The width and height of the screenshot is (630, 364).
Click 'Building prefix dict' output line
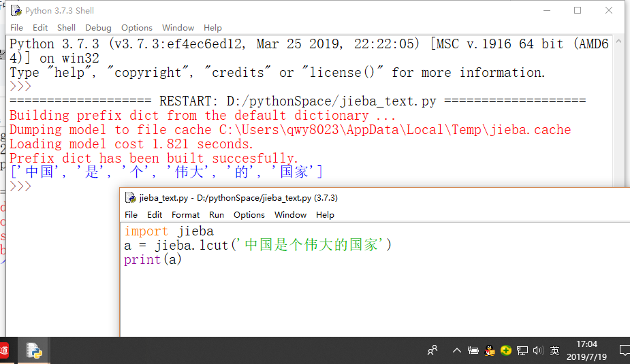click(202, 116)
